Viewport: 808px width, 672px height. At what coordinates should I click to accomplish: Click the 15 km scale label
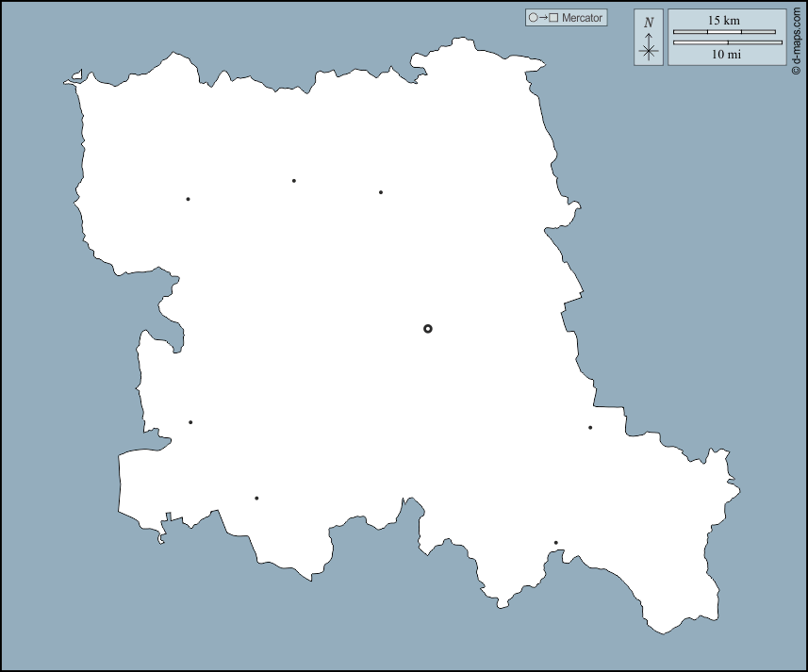click(x=724, y=20)
